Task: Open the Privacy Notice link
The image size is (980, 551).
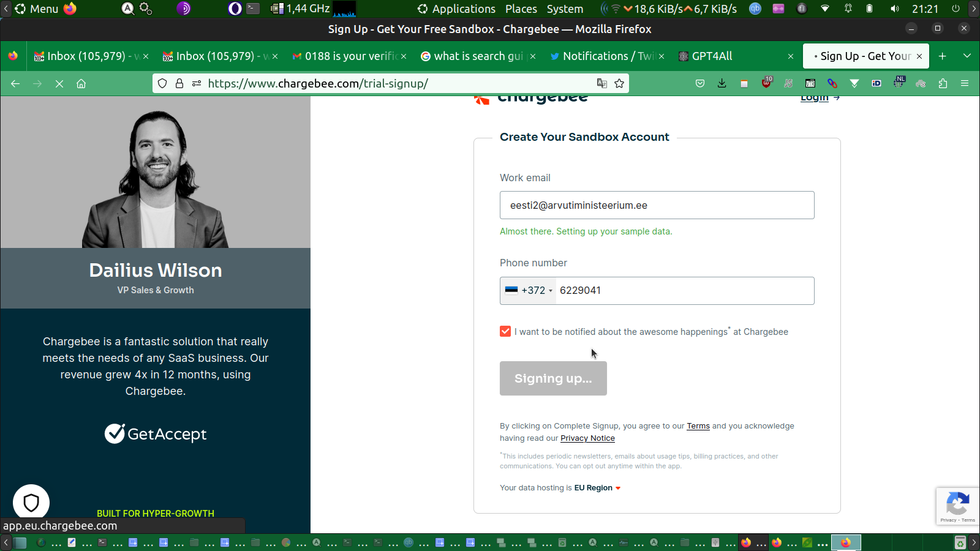Action: [587, 438]
